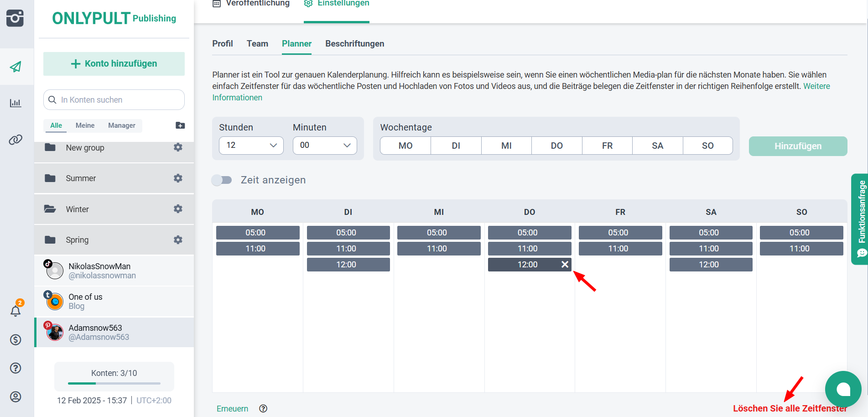Image resolution: width=868 pixels, height=417 pixels.
Task: Open the chat support bubble
Action: click(x=843, y=389)
